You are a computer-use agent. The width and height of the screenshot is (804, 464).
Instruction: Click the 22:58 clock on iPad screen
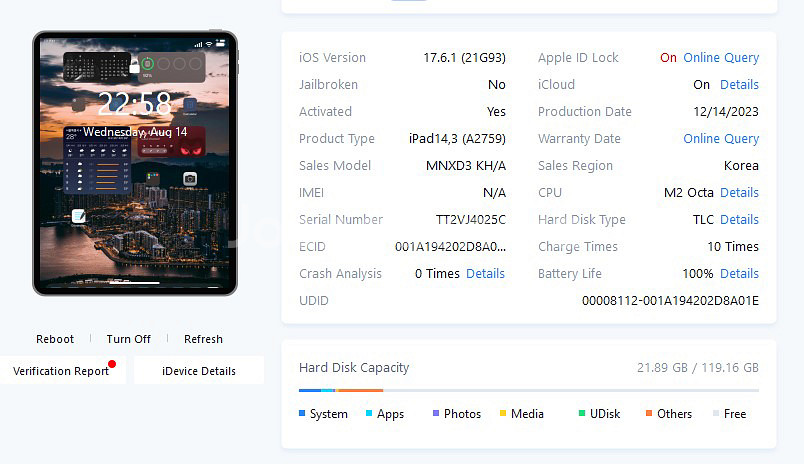[134, 104]
